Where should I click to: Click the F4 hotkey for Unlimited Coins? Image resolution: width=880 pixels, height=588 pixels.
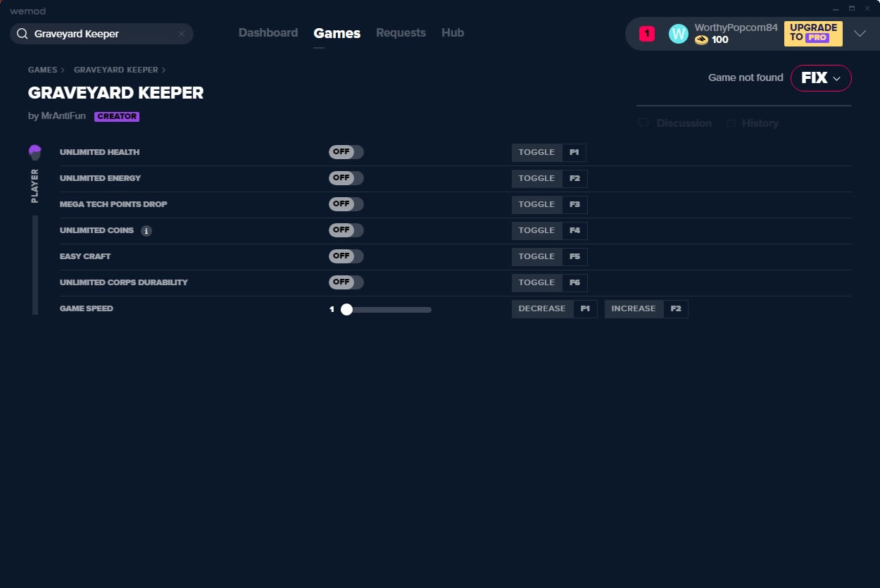click(574, 230)
